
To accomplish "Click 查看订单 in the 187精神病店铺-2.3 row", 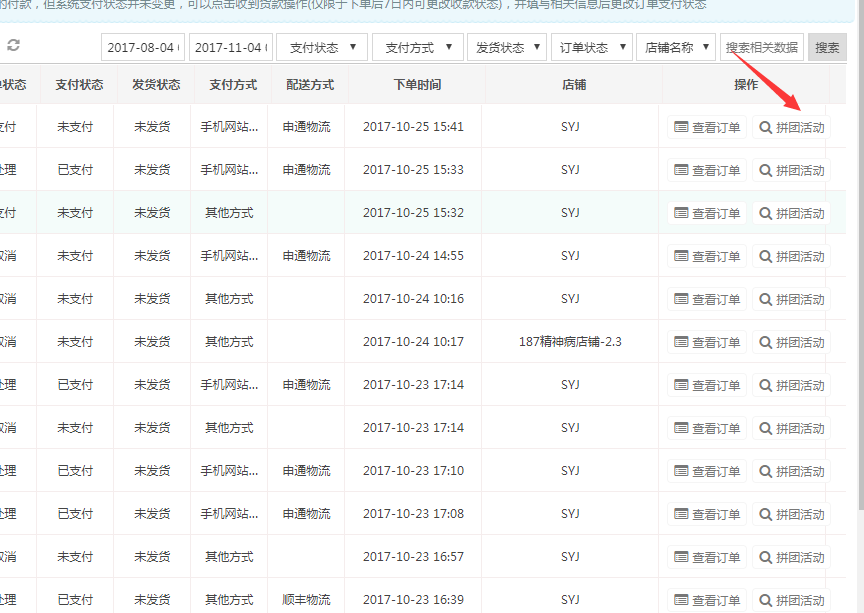I will pos(707,342).
